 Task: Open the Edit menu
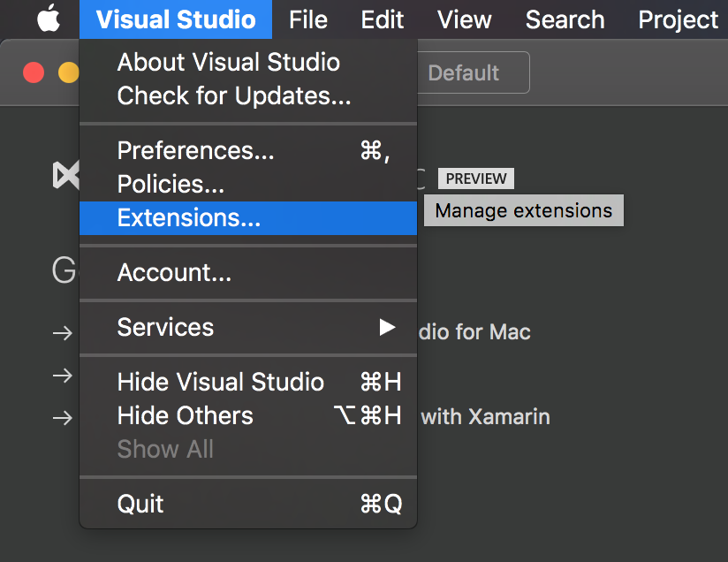(x=382, y=19)
